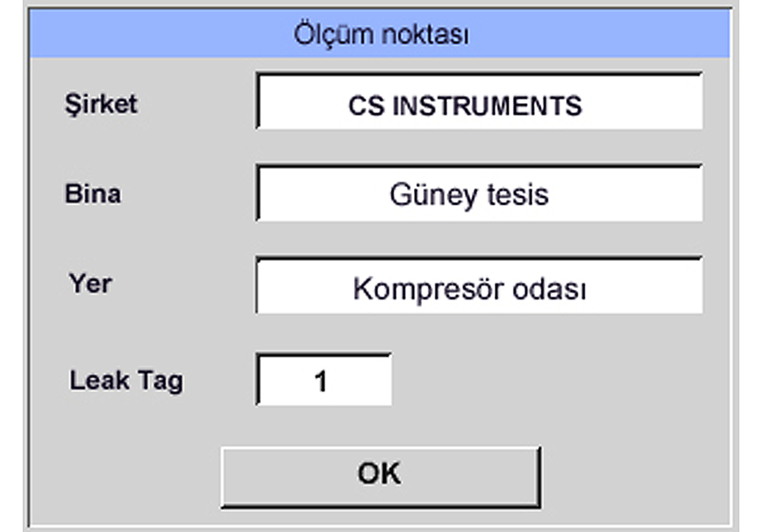Click the Şirket input field
Image resolution: width=760 pixels, height=532 pixels.
coord(479,101)
